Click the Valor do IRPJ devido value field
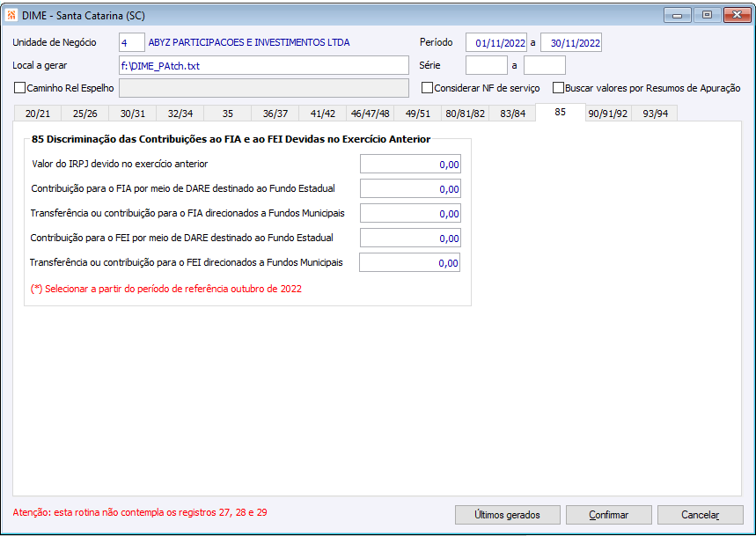 tap(410, 164)
